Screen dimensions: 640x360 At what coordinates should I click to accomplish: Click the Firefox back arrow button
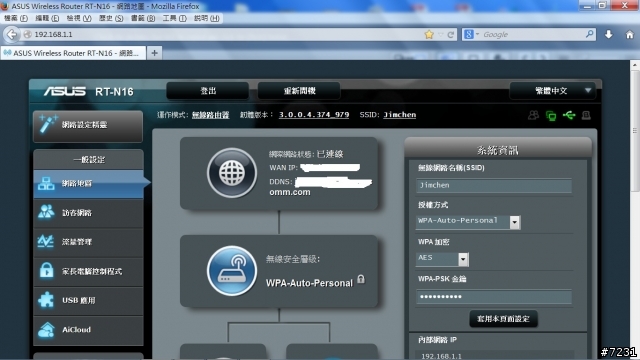12,34
